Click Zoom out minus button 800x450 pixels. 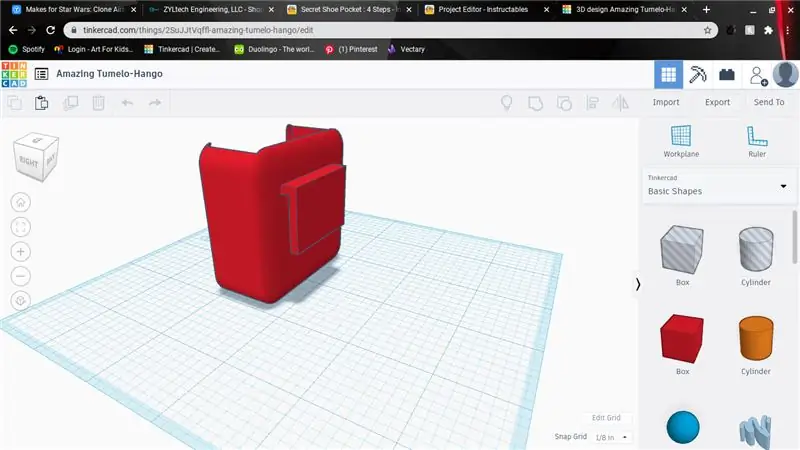[x=20, y=276]
